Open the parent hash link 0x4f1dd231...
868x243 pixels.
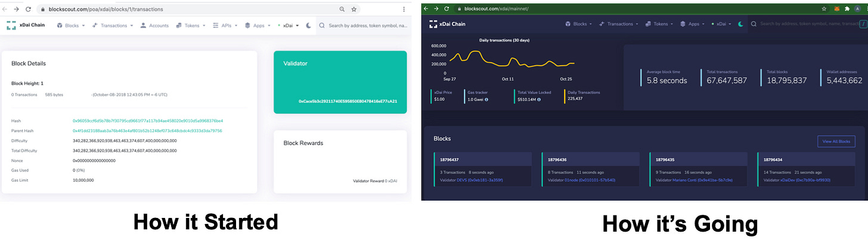[147, 131]
